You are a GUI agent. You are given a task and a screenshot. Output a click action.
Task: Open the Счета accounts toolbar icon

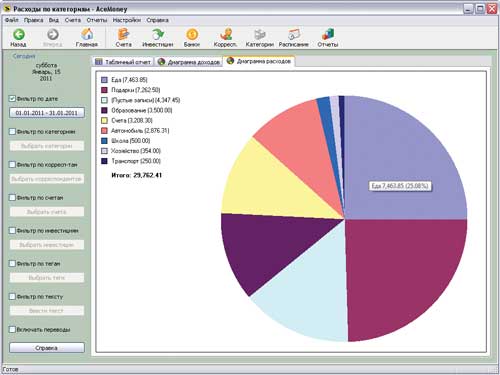(x=123, y=34)
